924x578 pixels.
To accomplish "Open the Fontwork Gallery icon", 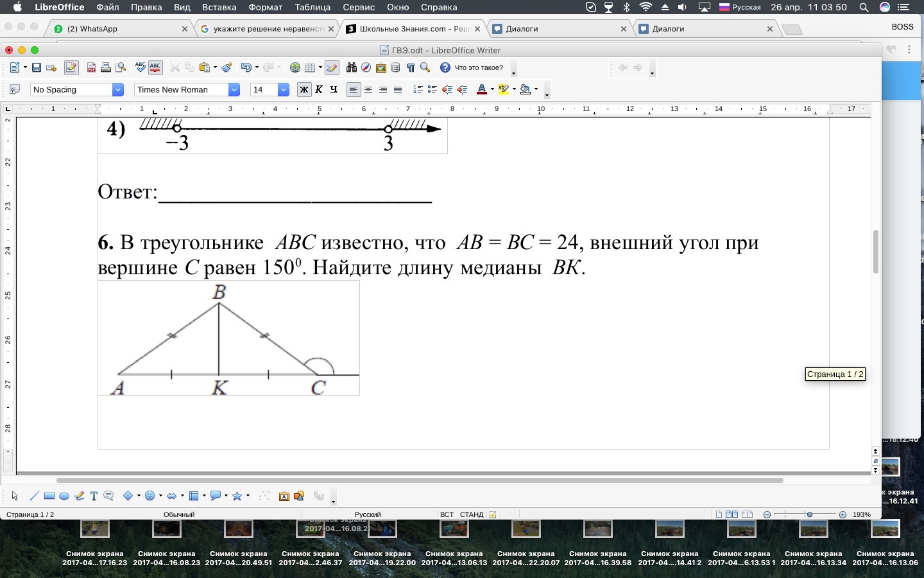I will (x=284, y=496).
